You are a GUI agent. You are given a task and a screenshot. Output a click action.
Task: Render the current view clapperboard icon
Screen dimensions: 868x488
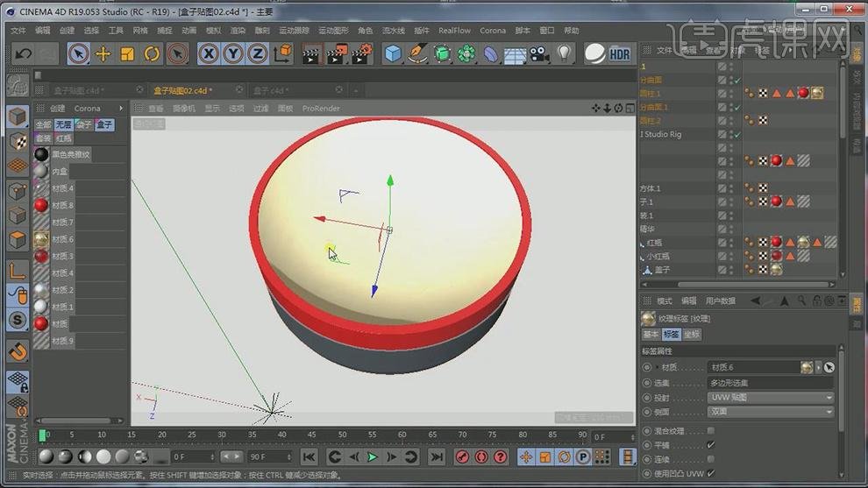pos(311,53)
